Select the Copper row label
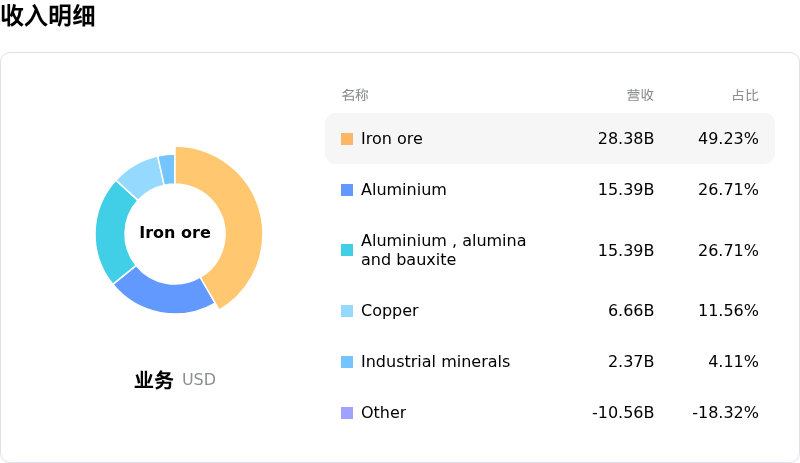The height and width of the screenshot is (463, 800). [389, 311]
